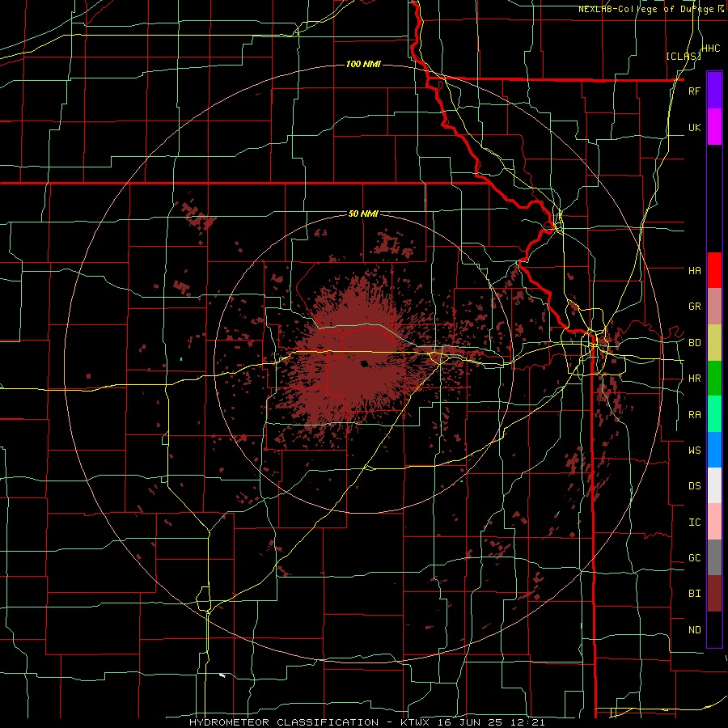Screen dimensions: 728x728
Task: Click the GR legend label
Action: (x=694, y=307)
